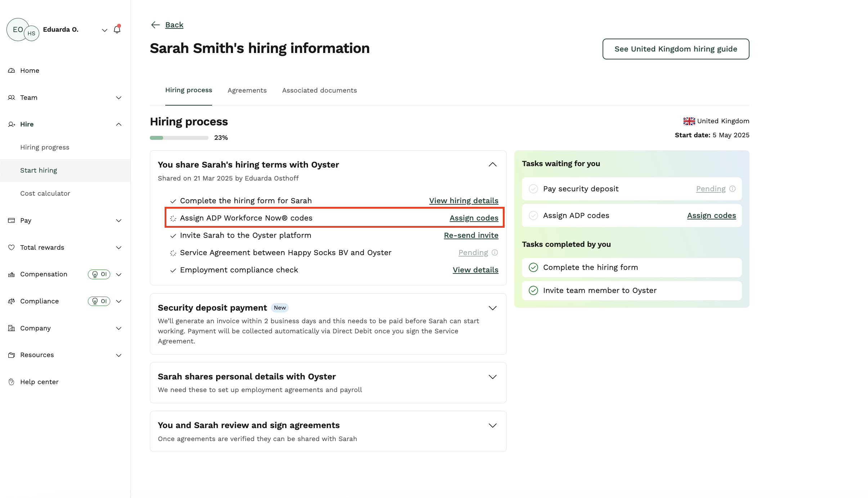
Task: Click the Pay icon in sidebar
Action: point(11,220)
